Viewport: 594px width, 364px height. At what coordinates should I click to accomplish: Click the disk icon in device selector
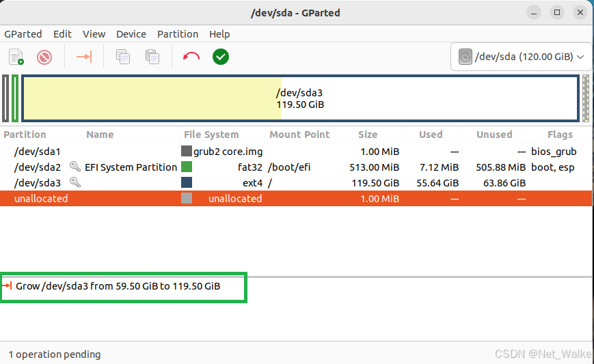465,57
